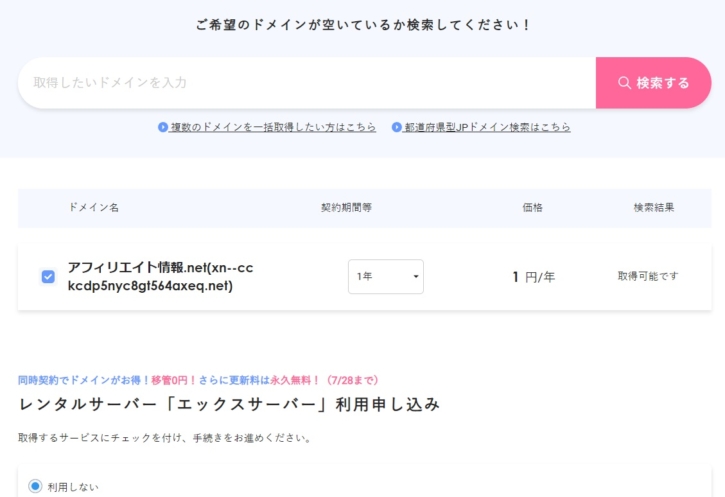Click the ドメイン名 column header
725x497 pixels.
click(93, 208)
